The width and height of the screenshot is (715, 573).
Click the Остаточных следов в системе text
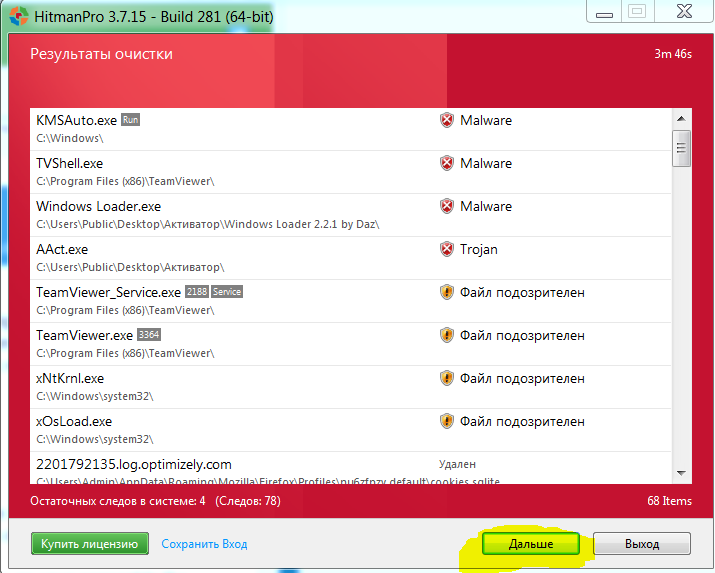click(118, 501)
